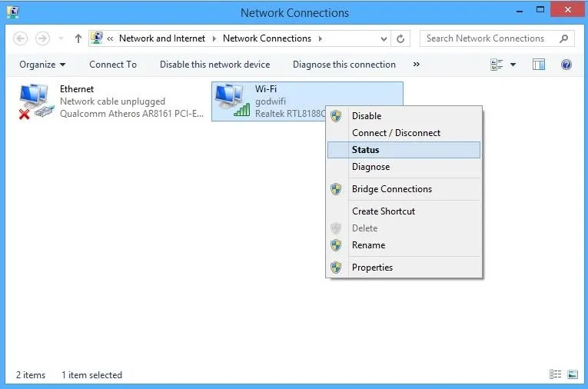The height and width of the screenshot is (389, 588).
Task: Focus the Search Network Connections field
Action: [497, 38]
